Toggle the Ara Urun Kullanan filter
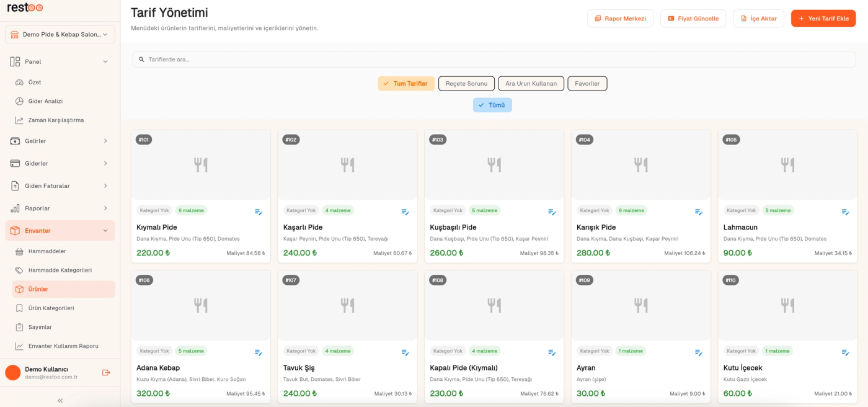The width and height of the screenshot is (868, 407). 531,83
